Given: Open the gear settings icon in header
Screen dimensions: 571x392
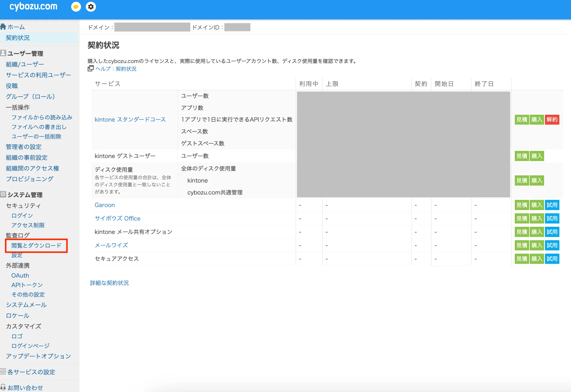Looking at the screenshot, I should click(x=91, y=7).
